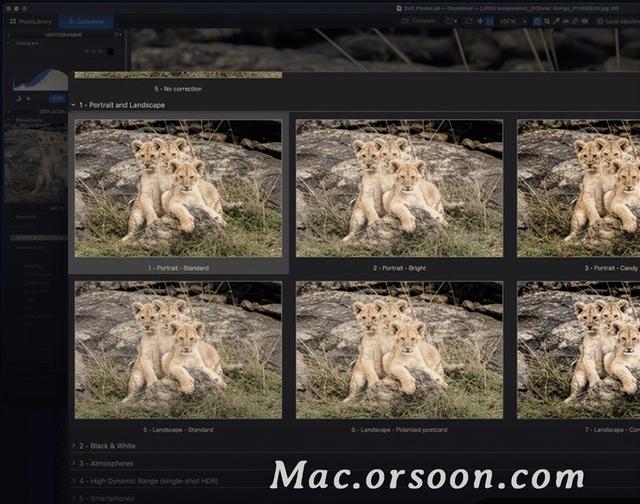Apply the 1 - Portrait - Standard preset

tap(178, 195)
